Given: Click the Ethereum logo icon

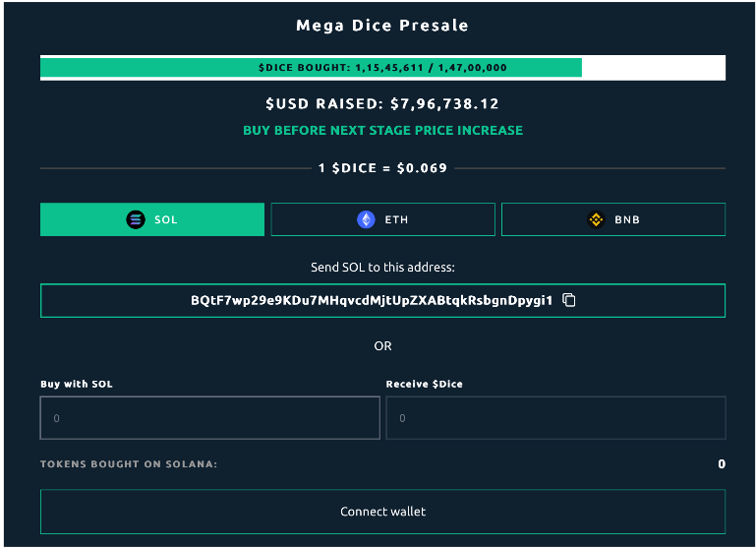Looking at the screenshot, I should (366, 219).
